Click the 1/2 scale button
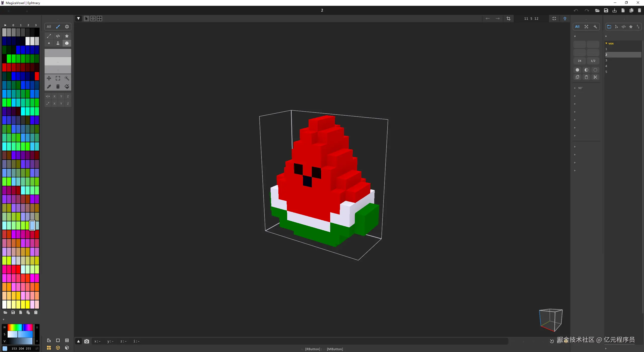The image size is (644, 352). click(x=593, y=61)
